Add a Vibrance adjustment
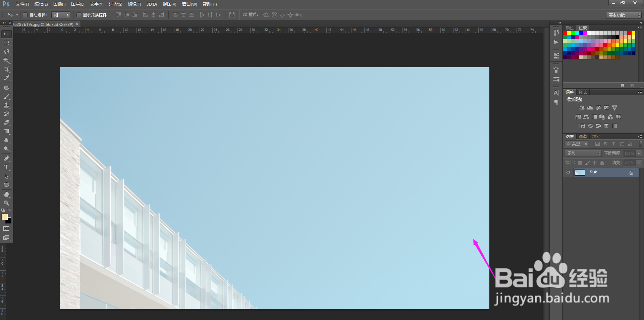 coord(614,108)
